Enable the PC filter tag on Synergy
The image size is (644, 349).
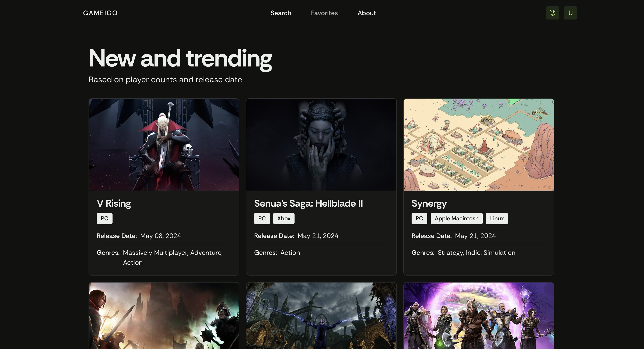(x=419, y=218)
